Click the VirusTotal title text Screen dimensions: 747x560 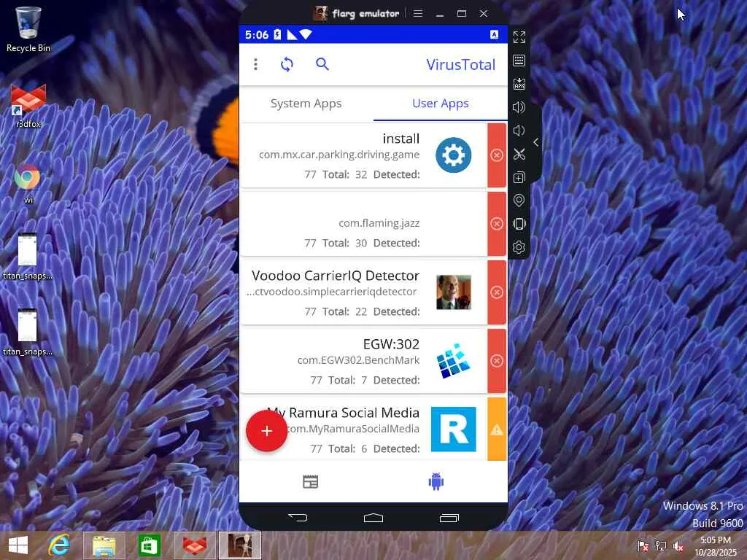[461, 64]
